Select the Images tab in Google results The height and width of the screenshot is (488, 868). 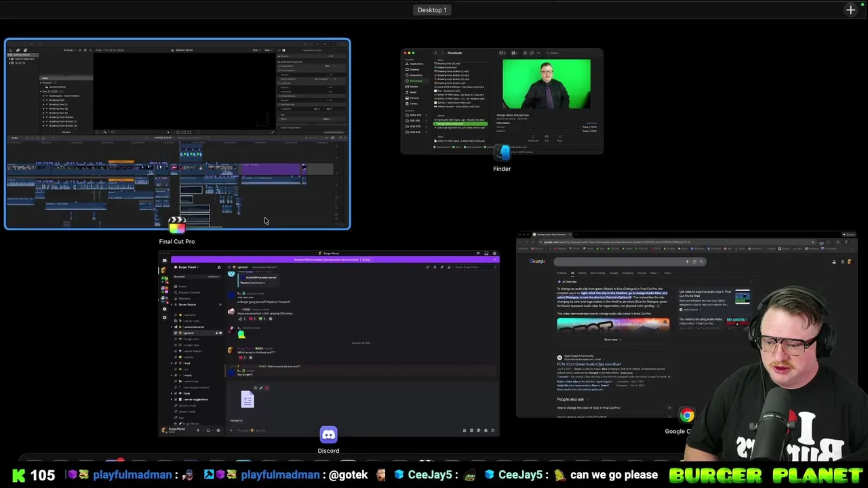pyautogui.click(x=614, y=273)
